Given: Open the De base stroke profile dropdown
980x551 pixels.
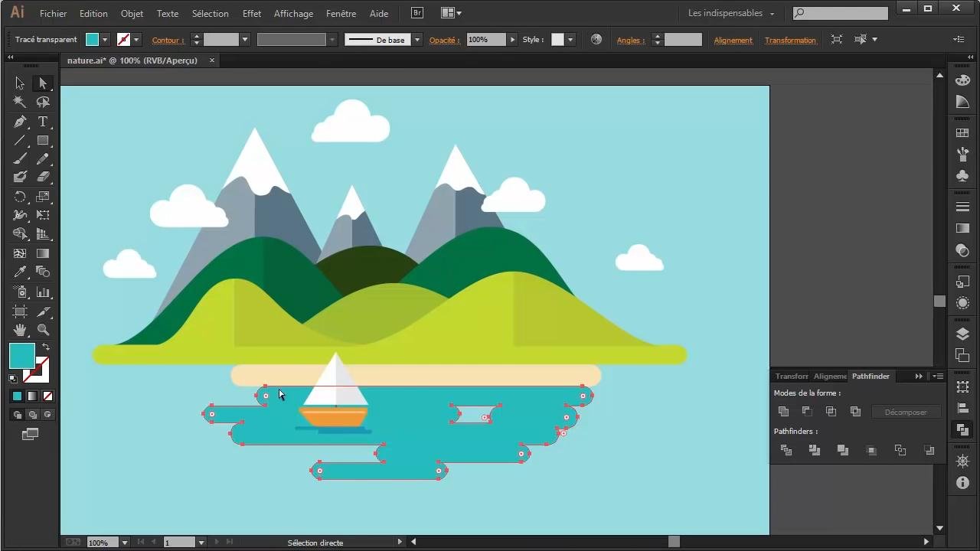Looking at the screenshot, I should point(417,40).
